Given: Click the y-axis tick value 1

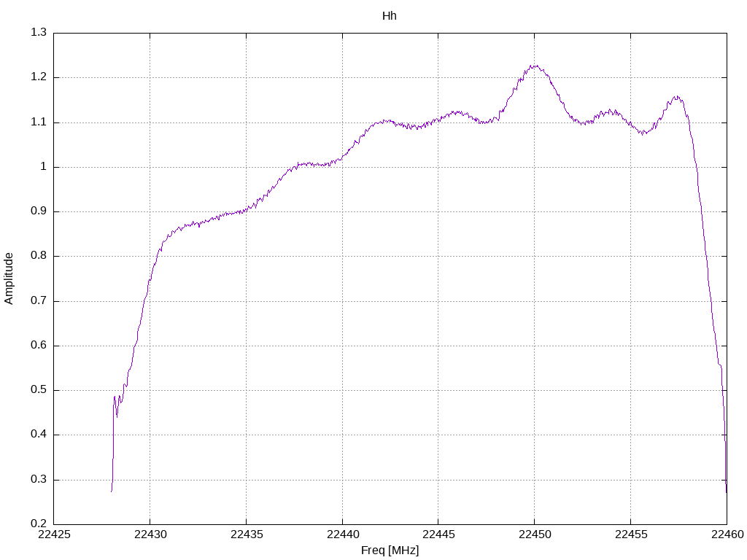Looking at the screenshot, I should 43,167.
